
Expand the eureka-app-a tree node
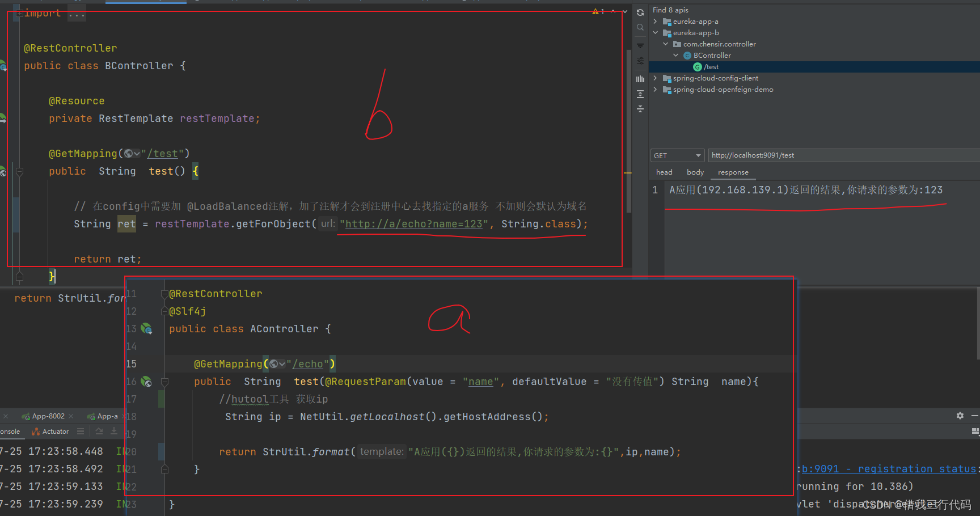tap(656, 21)
